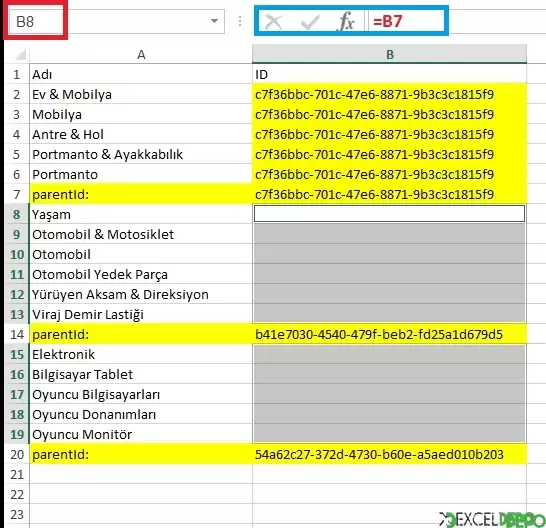Image resolution: width=546 pixels, height=528 pixels.
Task: Click the formula bar resize dots handle
Action: point(240,22)
